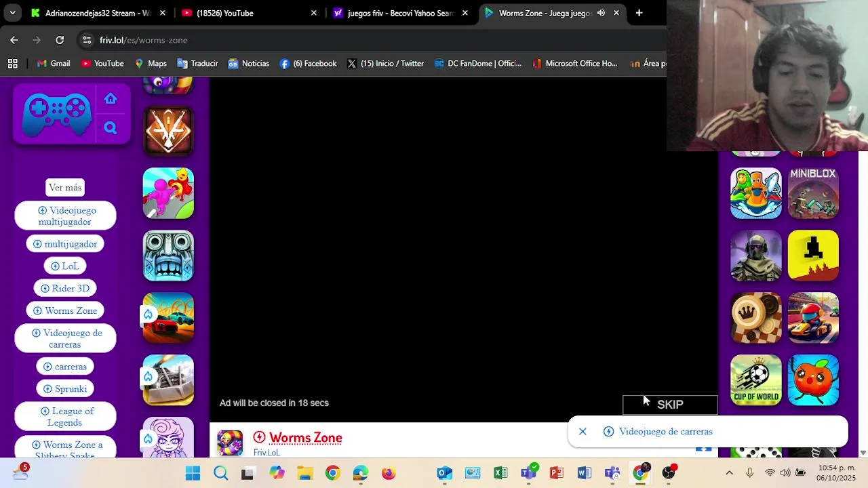This screenshot has height=488, width=868.
Task: Open the DC FanDome bookmark
Action: click(x=478, y=64)
